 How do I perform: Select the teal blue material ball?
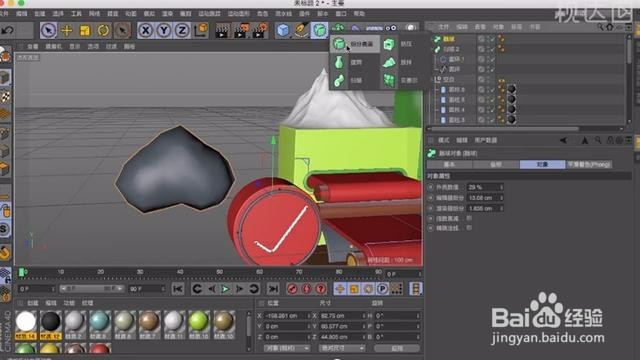[x=100, y=322]
